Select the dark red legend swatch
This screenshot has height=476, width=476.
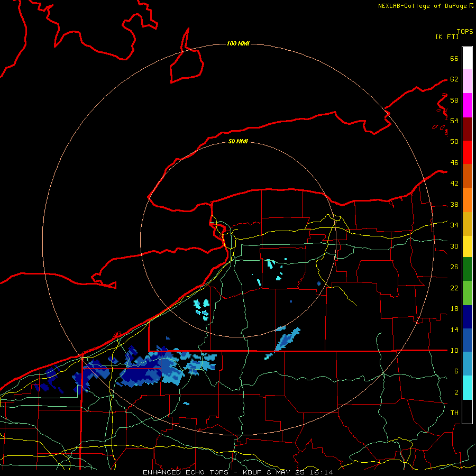(467, 129)
